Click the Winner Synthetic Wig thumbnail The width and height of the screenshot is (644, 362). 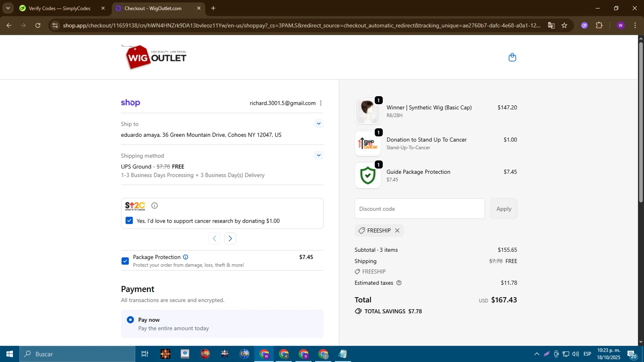[368, 111]
